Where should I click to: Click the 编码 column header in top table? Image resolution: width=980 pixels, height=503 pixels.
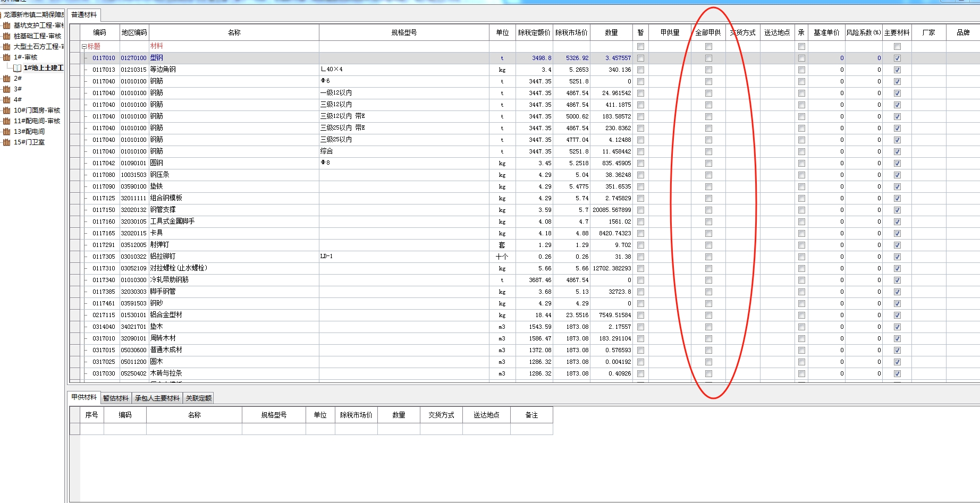click(99, 32)
